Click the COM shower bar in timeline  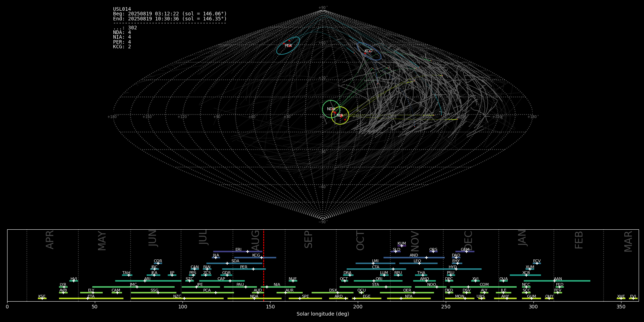pos(484,287)
